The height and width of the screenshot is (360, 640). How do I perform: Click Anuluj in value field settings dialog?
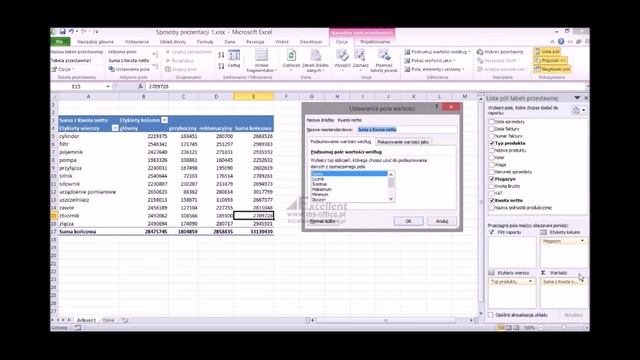tap(442, 221)
